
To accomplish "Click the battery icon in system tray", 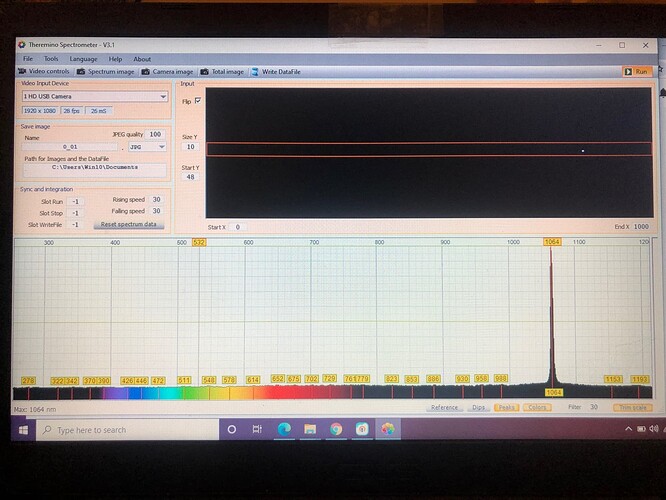I will (x=641, y=429).
